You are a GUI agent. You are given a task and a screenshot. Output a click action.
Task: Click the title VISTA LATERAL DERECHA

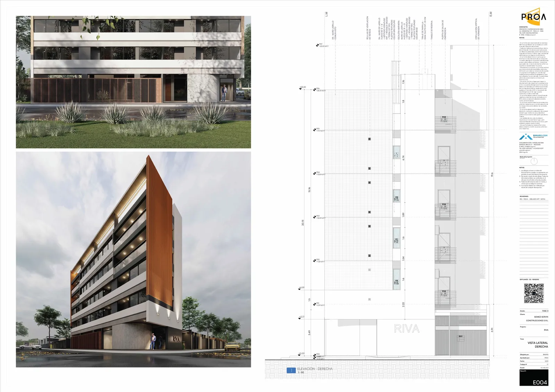click(x=538, y=345)
